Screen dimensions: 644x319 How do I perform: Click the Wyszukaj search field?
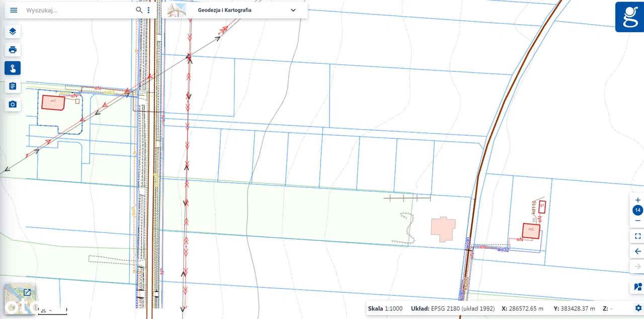(78, 10)
